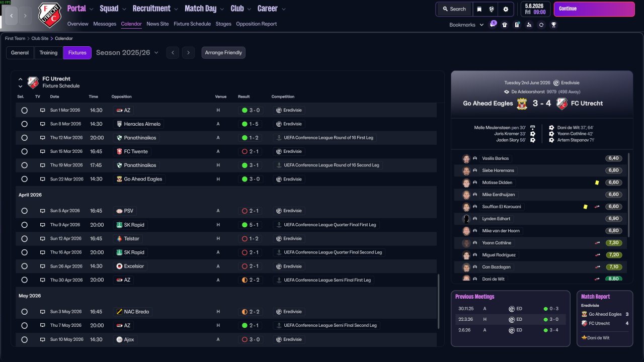Click the Eredivisie logo in the match summary header

coord(556,83)
